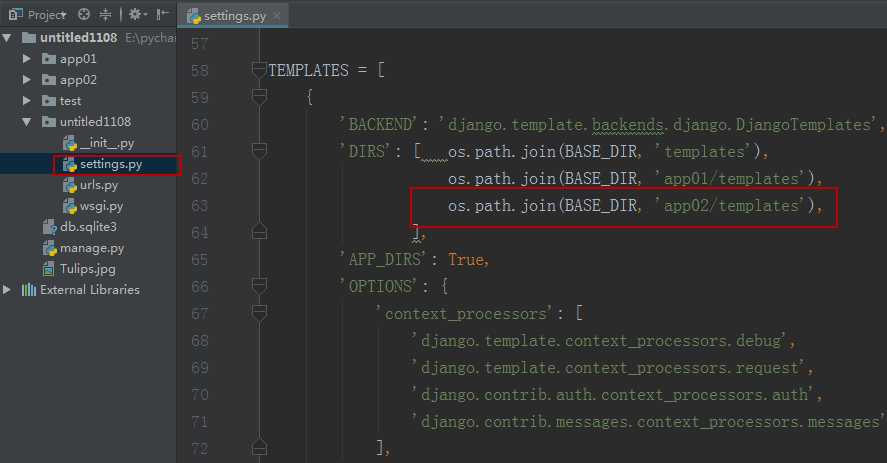
Task: Click the 'app02/templates' string
Action: click(x=730, y=205)
